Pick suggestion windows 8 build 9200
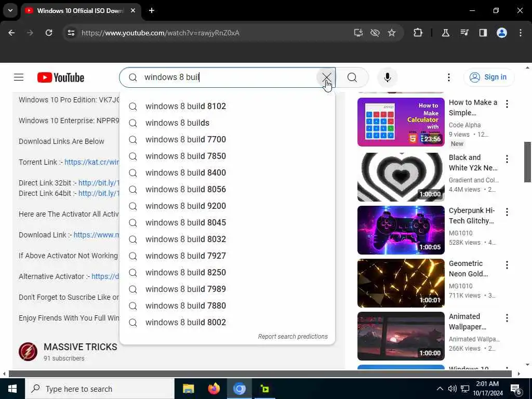Screen dimensions: 532x399 click(x=228, y=206)
